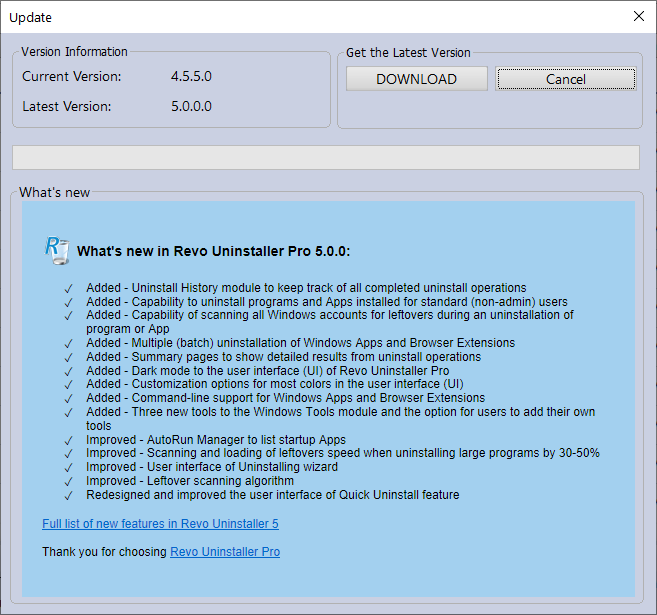Click the empty download progress bar

click(x=326, y=158)
